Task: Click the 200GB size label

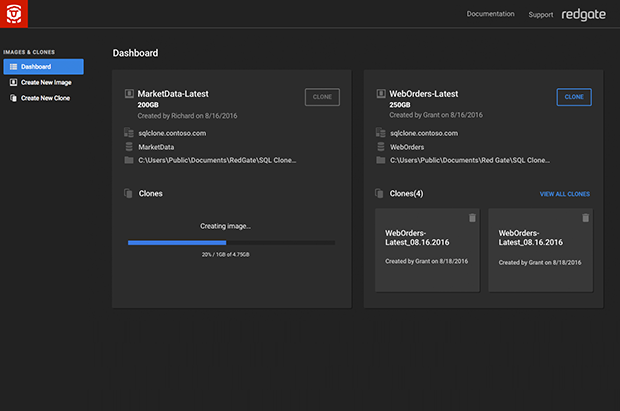Action: tap(148, 105)
